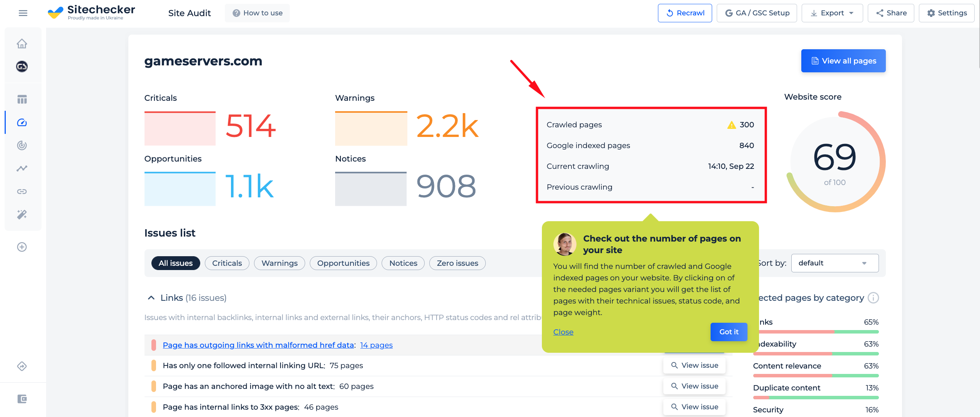Open the wallet billing icon

[x=22, y=399]
